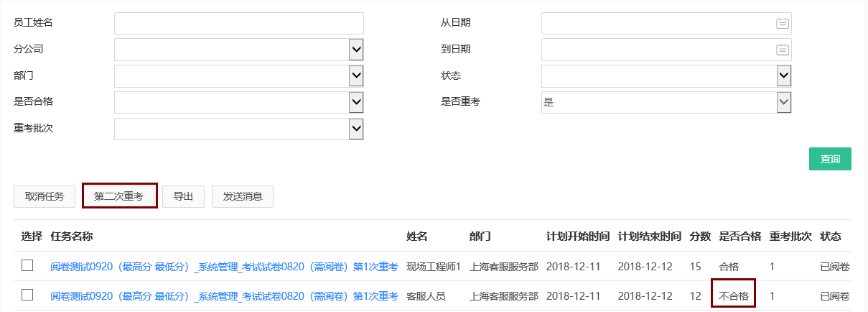Screen dimensions: 868x312
Task: Open the task link in 现场工程师1 row
Action: [224, 267]
